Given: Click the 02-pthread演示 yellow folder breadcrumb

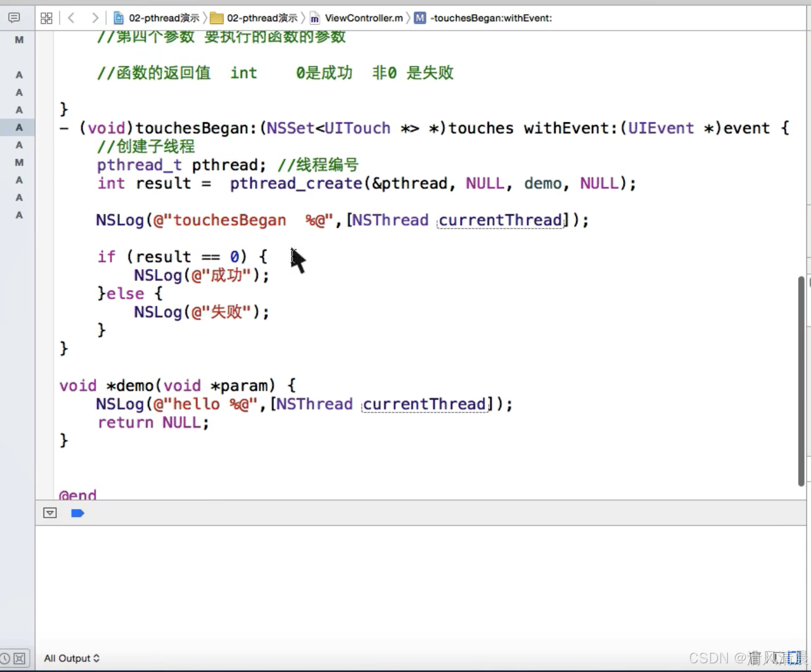Looking at the screenshot, I should pyautogui.click(x=254, y=18).
